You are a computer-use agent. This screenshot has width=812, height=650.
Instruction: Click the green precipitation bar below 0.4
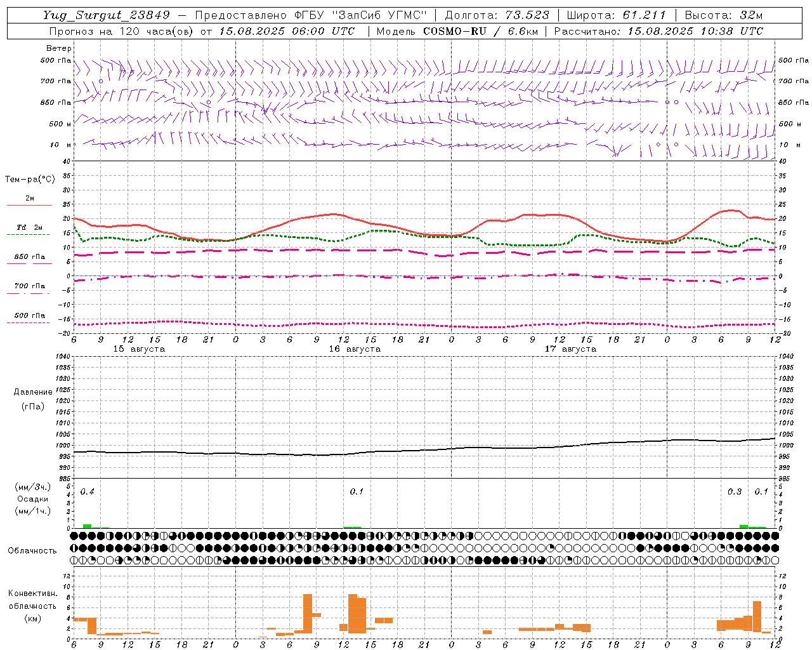(87, 526)
